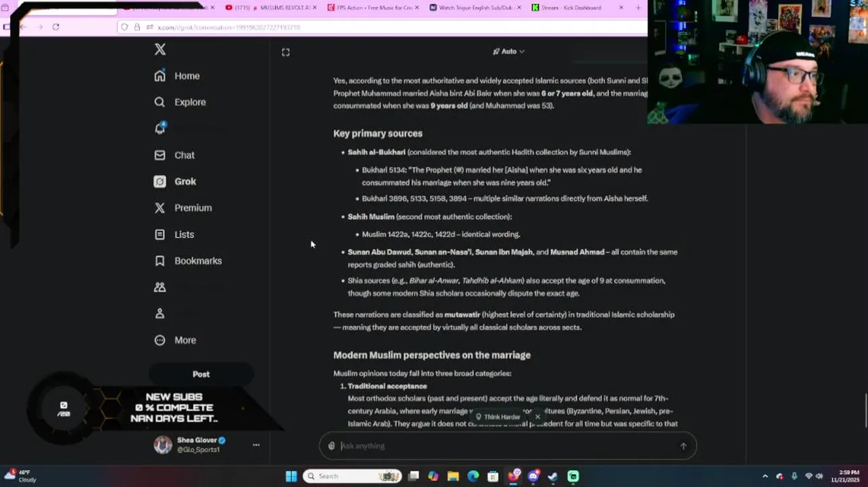Open Lists from the sidebar

click(x=174, y=234)
